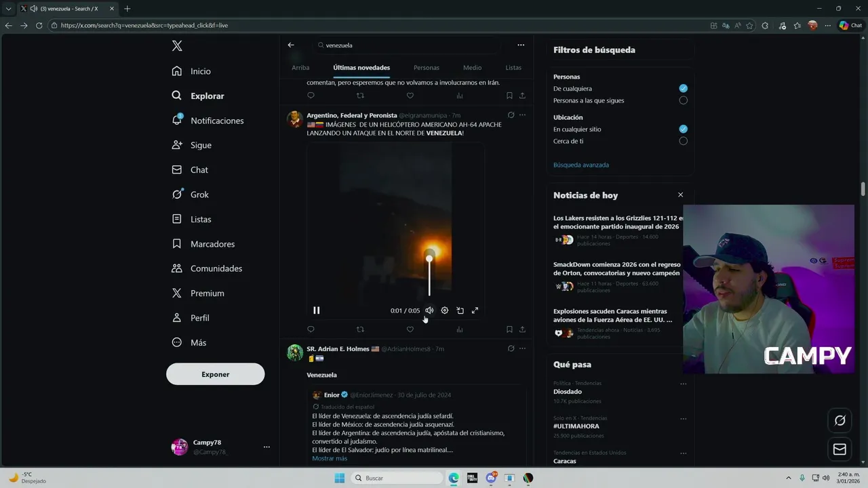This screenshot has width=868, height=488.
Task: Click Mostrar más in quoted post
Action: tap(330, 458)
